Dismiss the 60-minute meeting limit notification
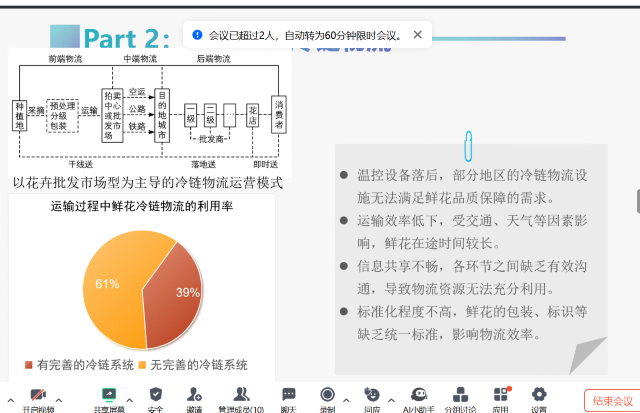This screenshot has height=413, width=640. (418, 35)
